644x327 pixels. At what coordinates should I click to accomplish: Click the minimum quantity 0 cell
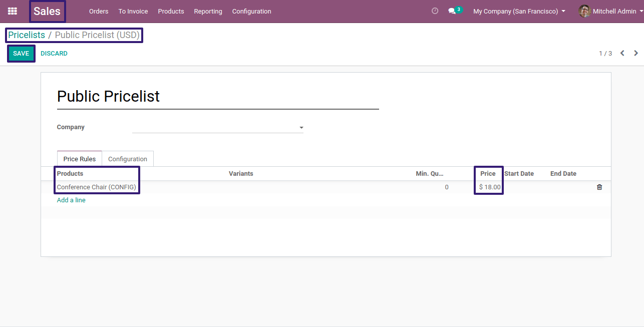tap(447, 187)
